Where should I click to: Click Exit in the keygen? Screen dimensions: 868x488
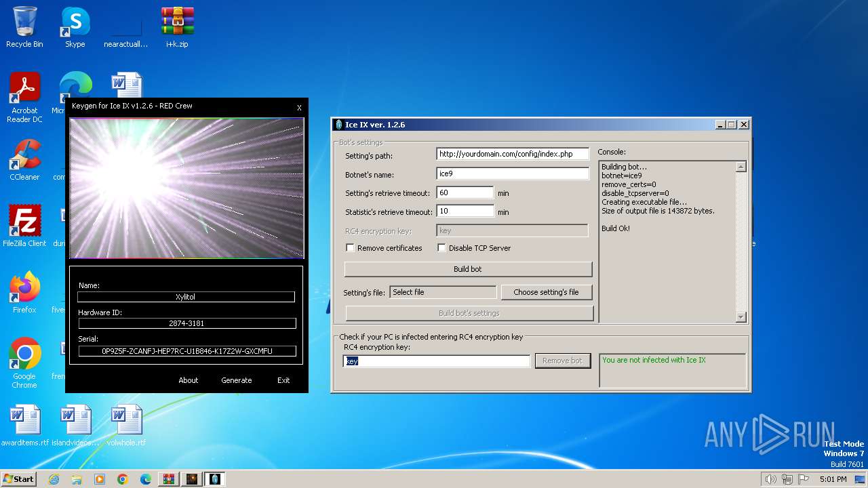click(x=283, y=380)
